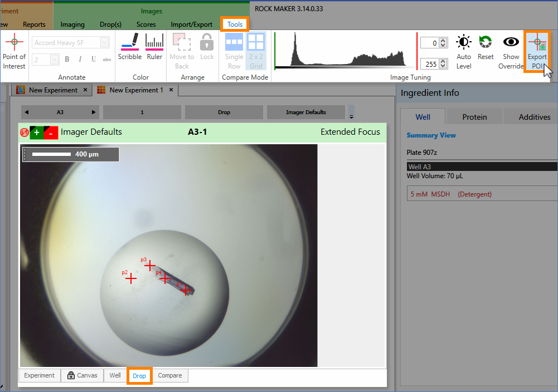
Task: Select the p2 point of interest marker
Action: point(130,278)
